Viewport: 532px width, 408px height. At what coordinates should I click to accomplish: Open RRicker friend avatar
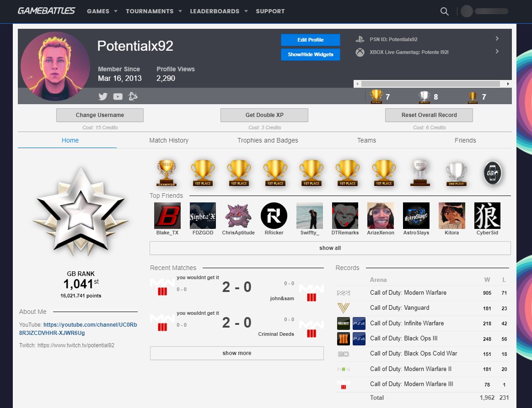tap(274, 216)
